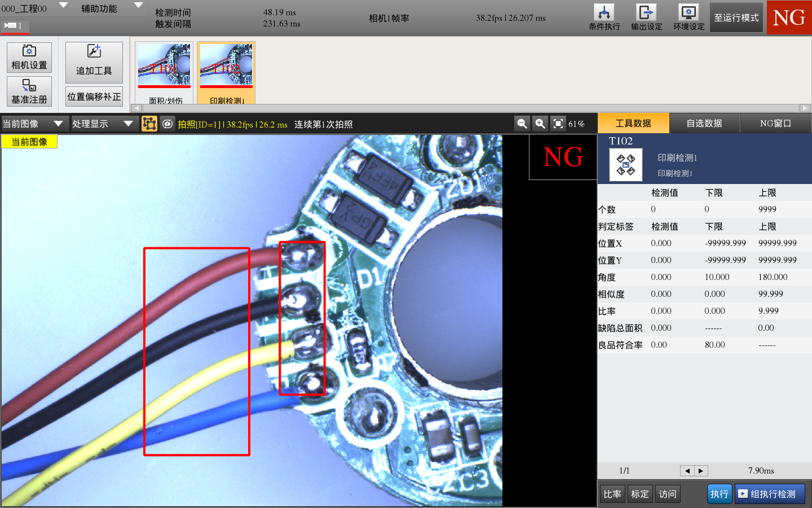Open the NG窗口 tab
The height and width of the screenshot is (508, 812).
776,122
